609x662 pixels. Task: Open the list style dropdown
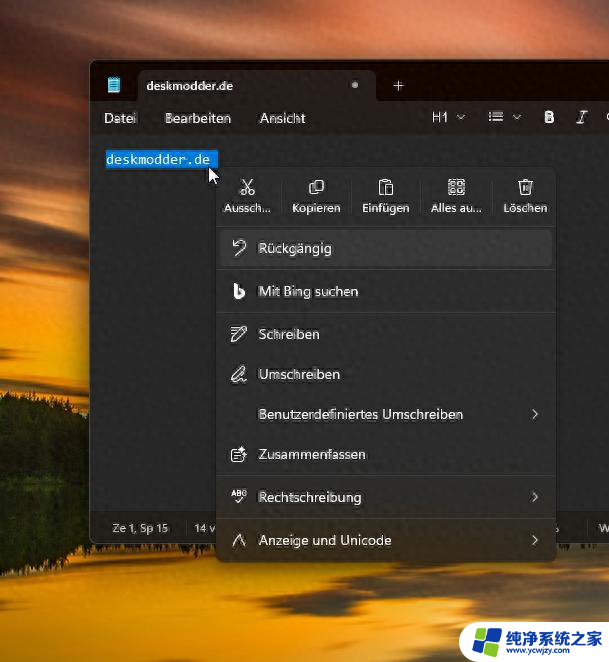[504, 117]
